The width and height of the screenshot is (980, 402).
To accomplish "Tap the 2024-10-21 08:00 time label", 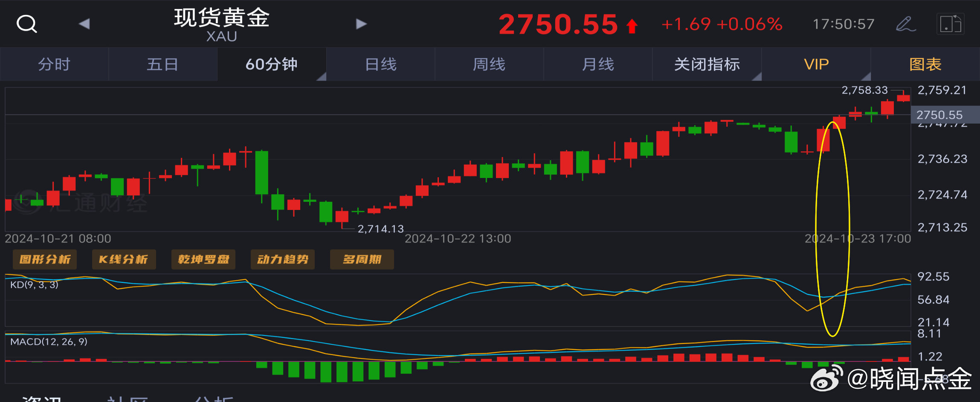I will coord(58,239).
